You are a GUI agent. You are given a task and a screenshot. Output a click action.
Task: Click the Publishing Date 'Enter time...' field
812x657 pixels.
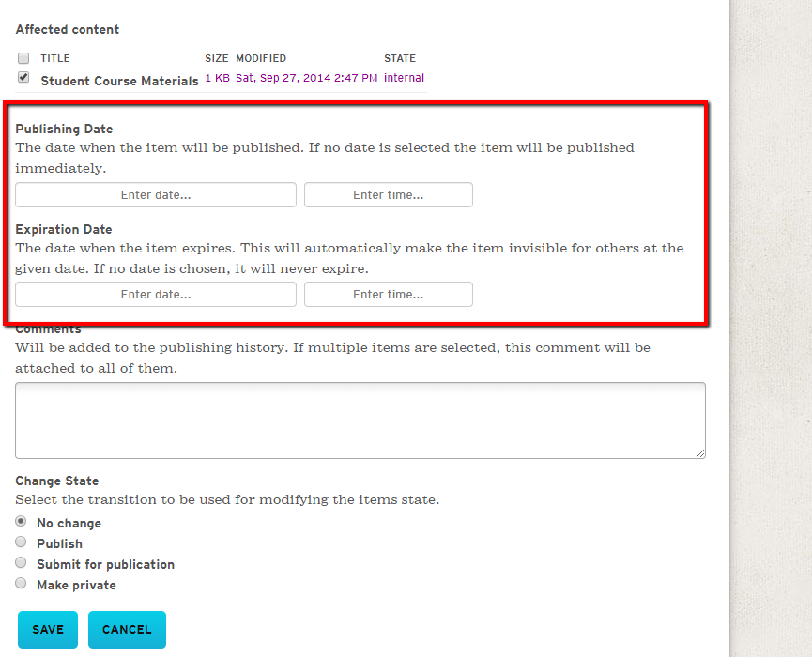click(x=388, y=195)
